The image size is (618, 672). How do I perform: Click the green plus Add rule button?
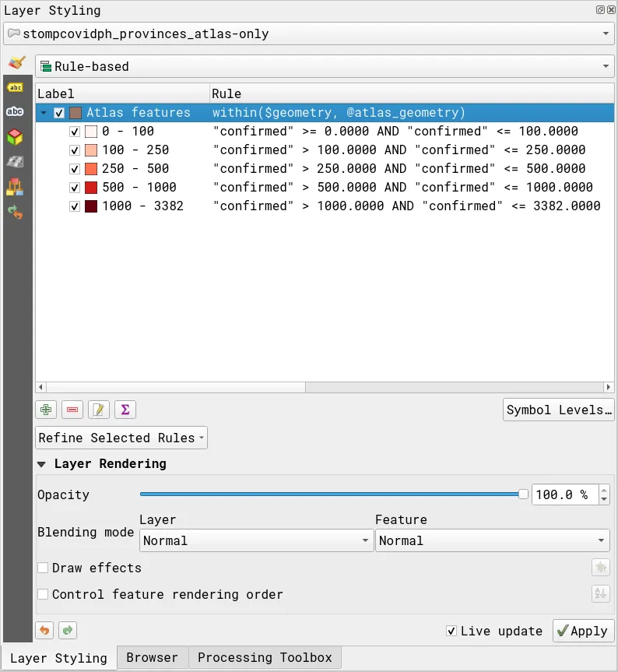pos(47,410)
